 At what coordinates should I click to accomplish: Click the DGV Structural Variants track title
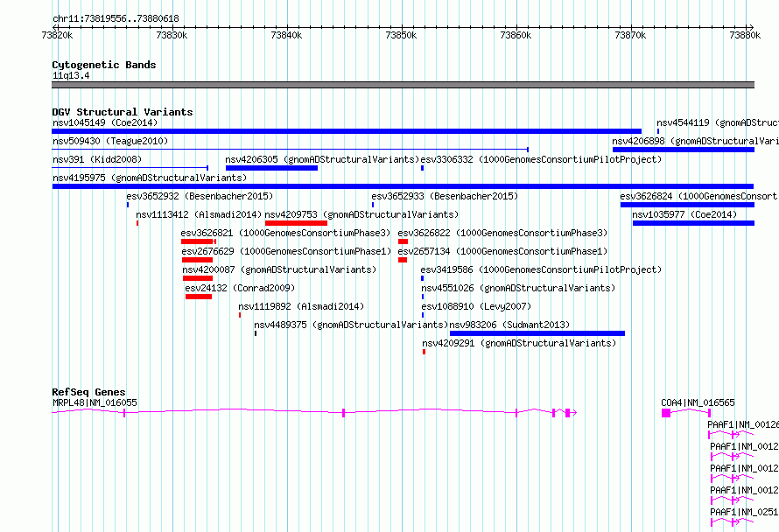pos(123,112)
